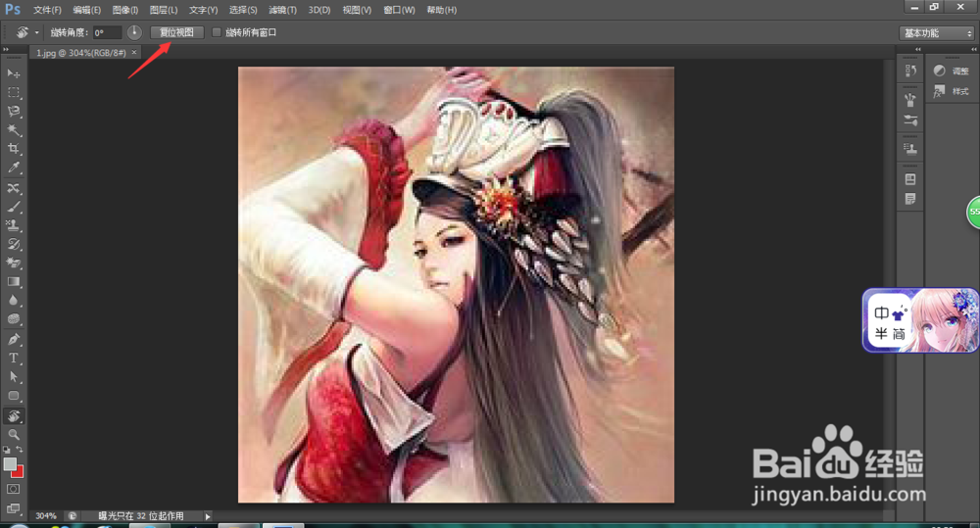The width and height of the screenshot is (980, 528).
Task: Select the Pen tool
Action: click(x=13, y=339)
